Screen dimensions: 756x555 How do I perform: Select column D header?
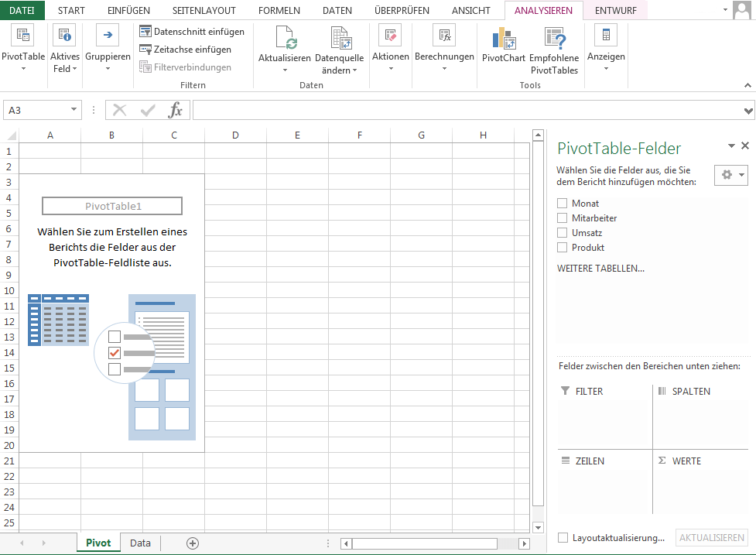(x=235, y=135)
